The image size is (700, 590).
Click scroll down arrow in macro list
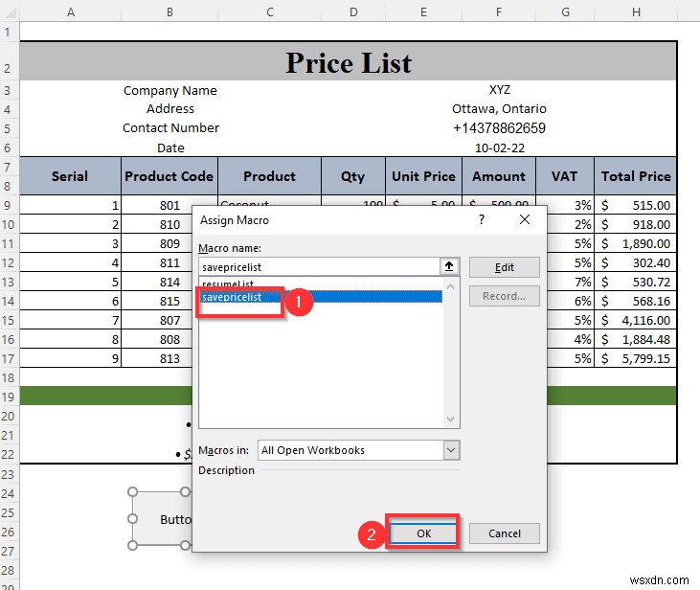[x=450, y=420]
